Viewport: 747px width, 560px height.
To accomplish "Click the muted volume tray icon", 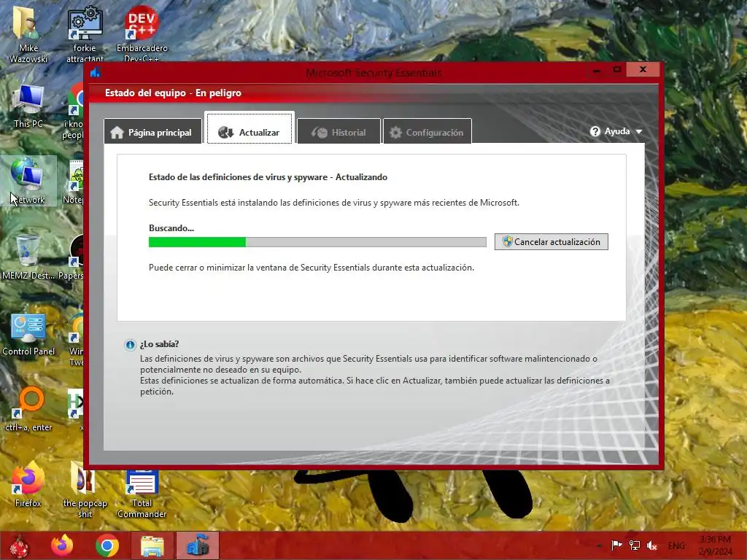I will click(x=652, y=545).
